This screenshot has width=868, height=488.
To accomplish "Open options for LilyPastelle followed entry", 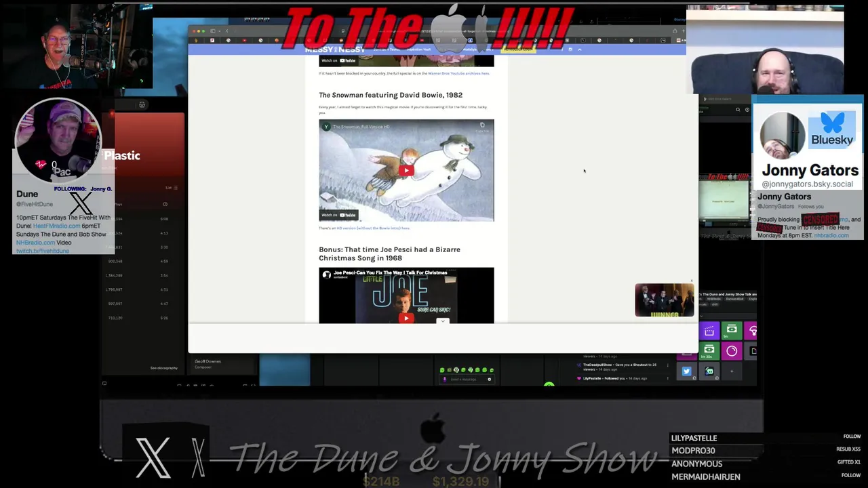I will pos(668,378).
